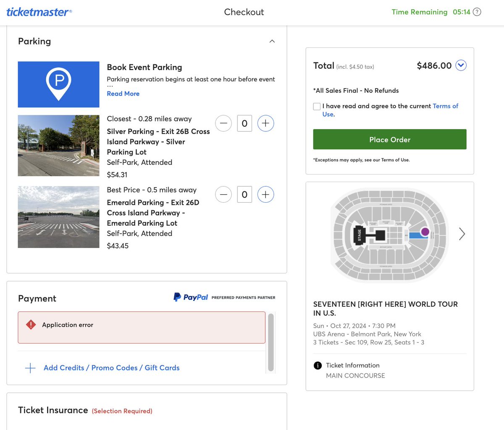Click the PayPal logo
The height and width of the screenshot is (430, 504).
(x=191, y=297)
